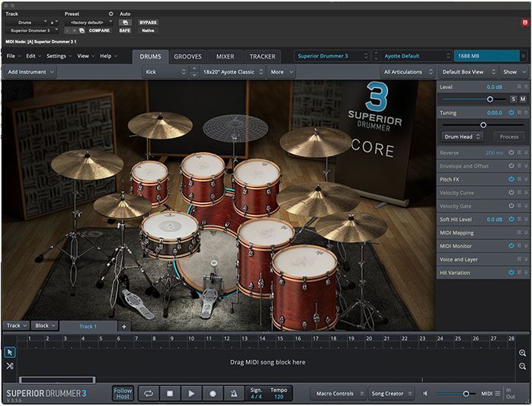Click the record button
532x406 pixels.
click(213, 394)
